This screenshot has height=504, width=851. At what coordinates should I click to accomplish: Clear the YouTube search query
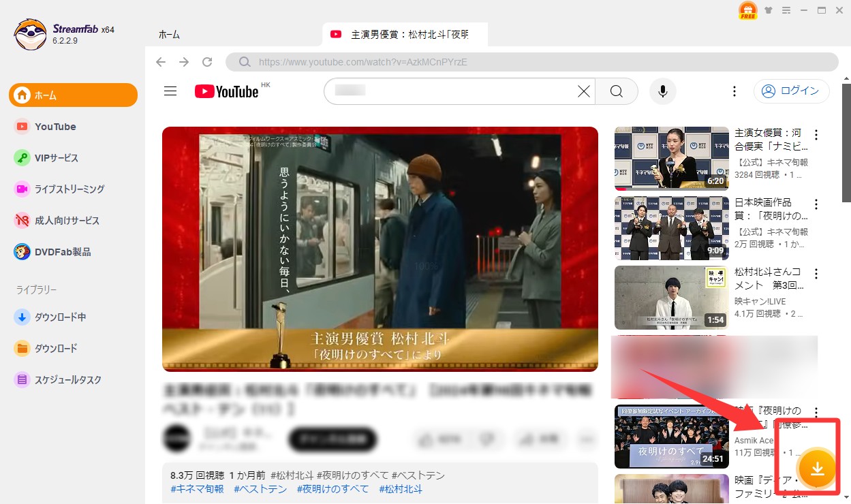pos(584,91)
